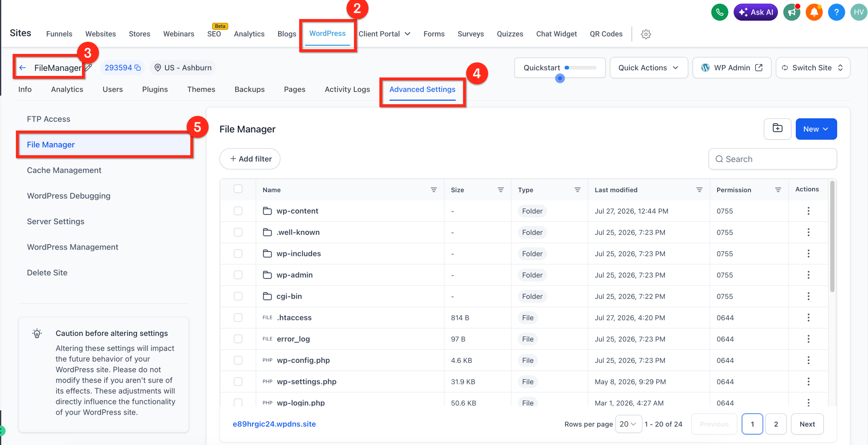Click the blue help question mark icon
This screenshot has height=445, width=868.
(836, 12)
